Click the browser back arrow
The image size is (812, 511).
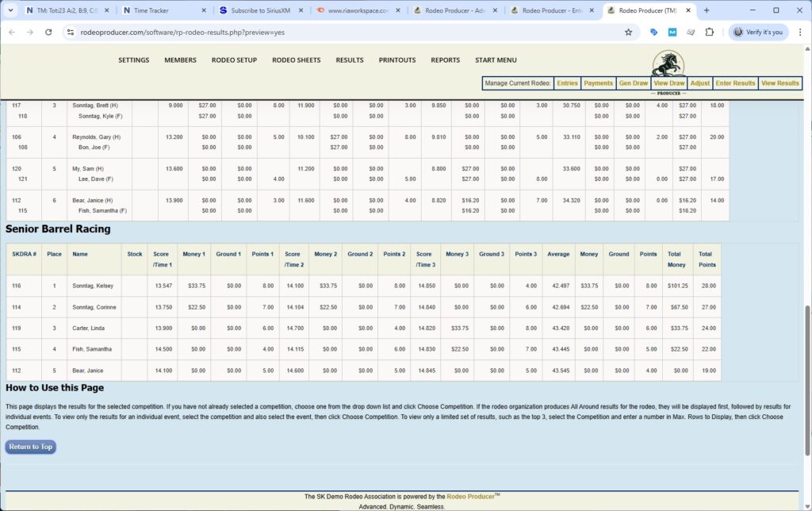click(x=12, y=32)
